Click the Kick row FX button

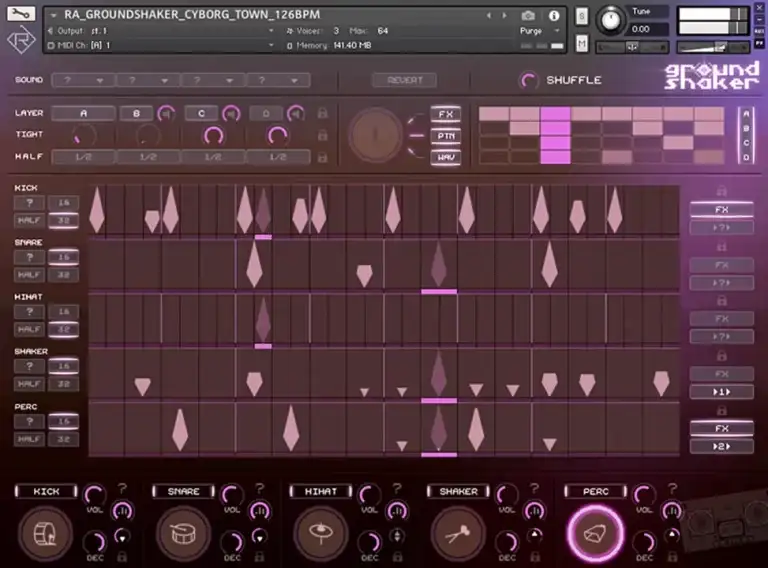pyautogui.click(x=721, y=210)
